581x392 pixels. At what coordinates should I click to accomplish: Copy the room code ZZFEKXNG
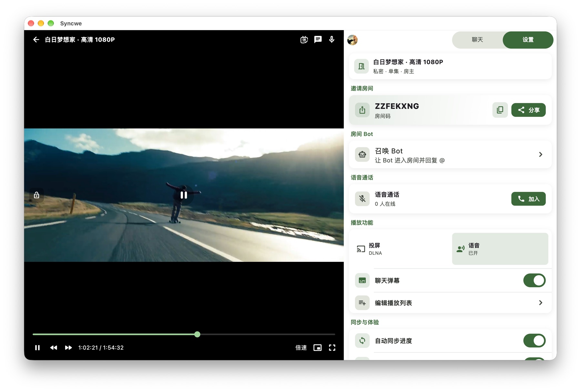pyautogui.click(x=500, y=110)
